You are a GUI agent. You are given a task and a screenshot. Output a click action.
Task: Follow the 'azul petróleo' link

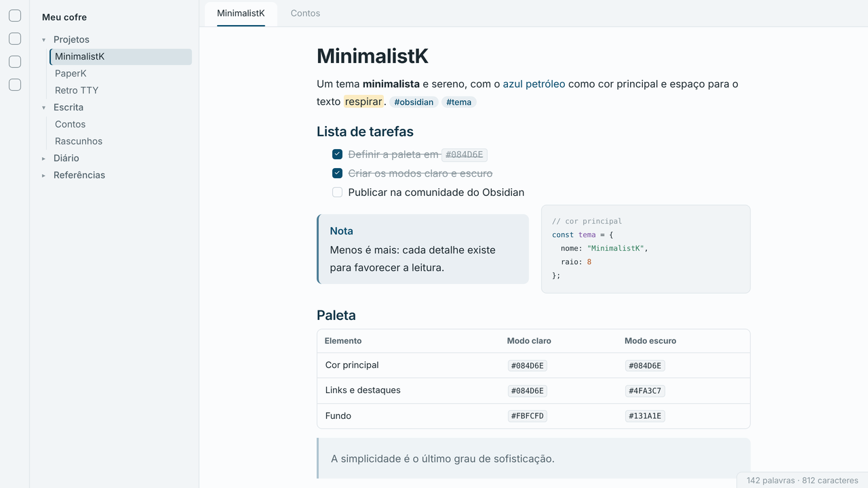click(x=534, y=84)
